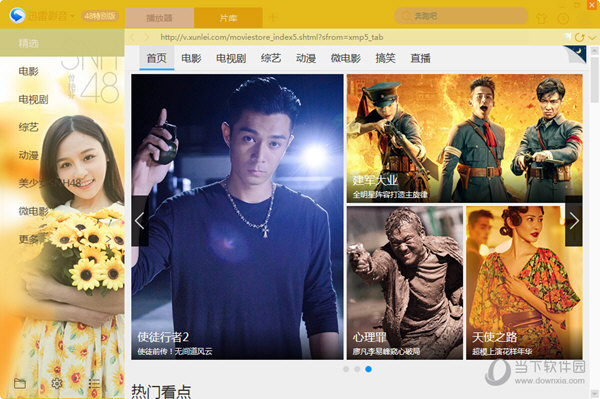Open the 直播 page tab
The image size is (600, 399).
pos(420,58)
